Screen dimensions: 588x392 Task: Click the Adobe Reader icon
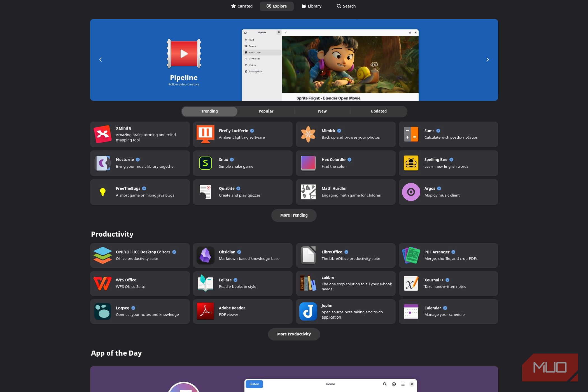pyautogui.click(x=205, y=311)
